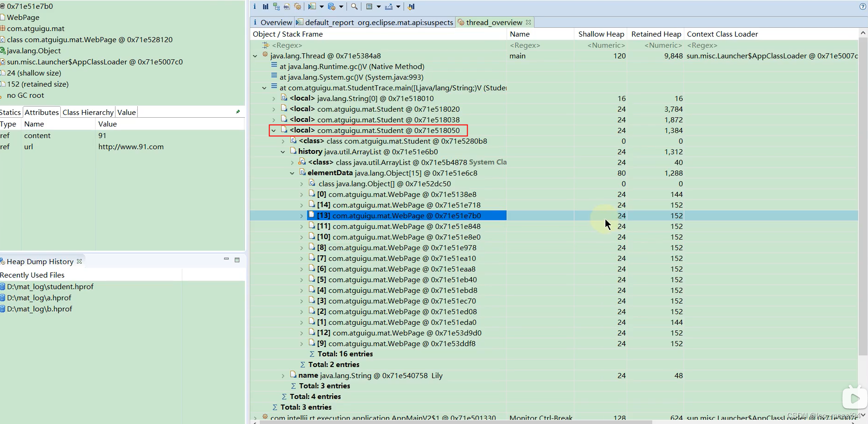
Task: Maximize the Heap Dump History panel
Action: [x=237, y=260]
